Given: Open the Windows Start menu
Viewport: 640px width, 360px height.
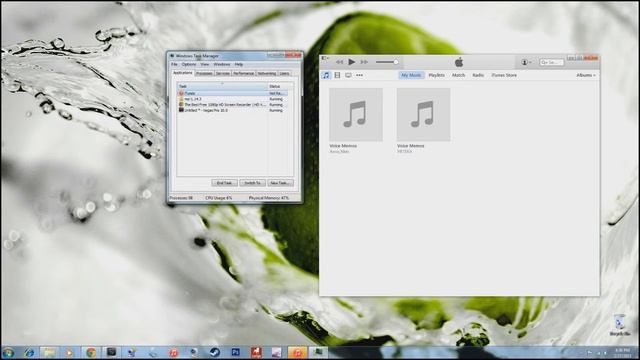Looking at the screenshot, I should tap(8, 353).
